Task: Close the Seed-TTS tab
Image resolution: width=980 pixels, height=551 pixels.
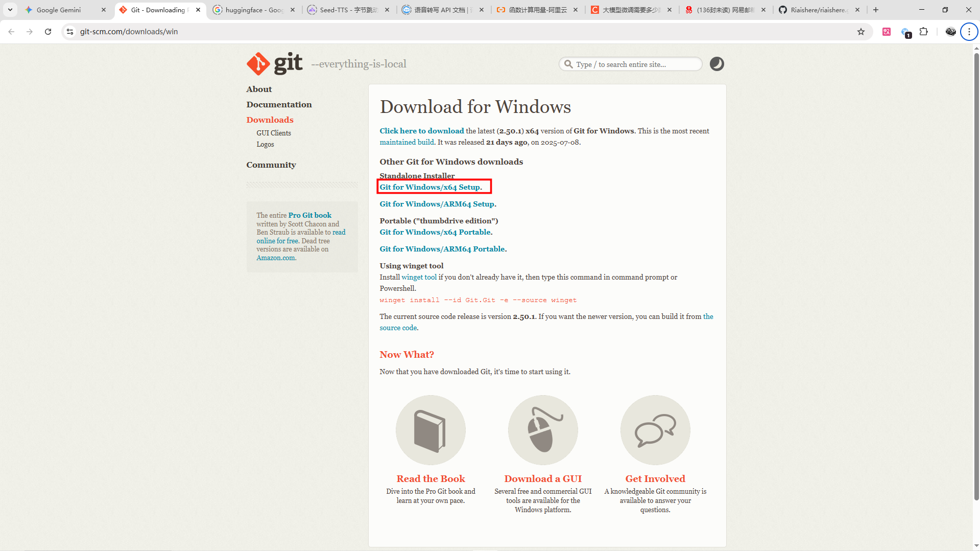Action: [387, 10]
